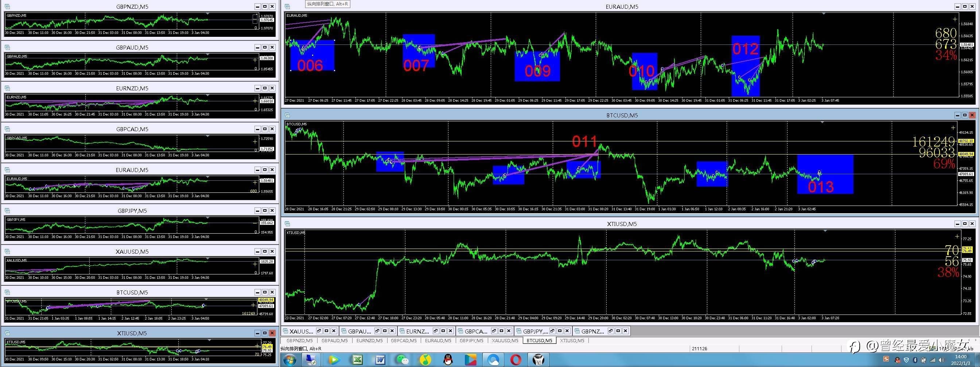Open WeChat from the taskbar
The width and height of the screenshot is (980, 367).
point(402,359)
